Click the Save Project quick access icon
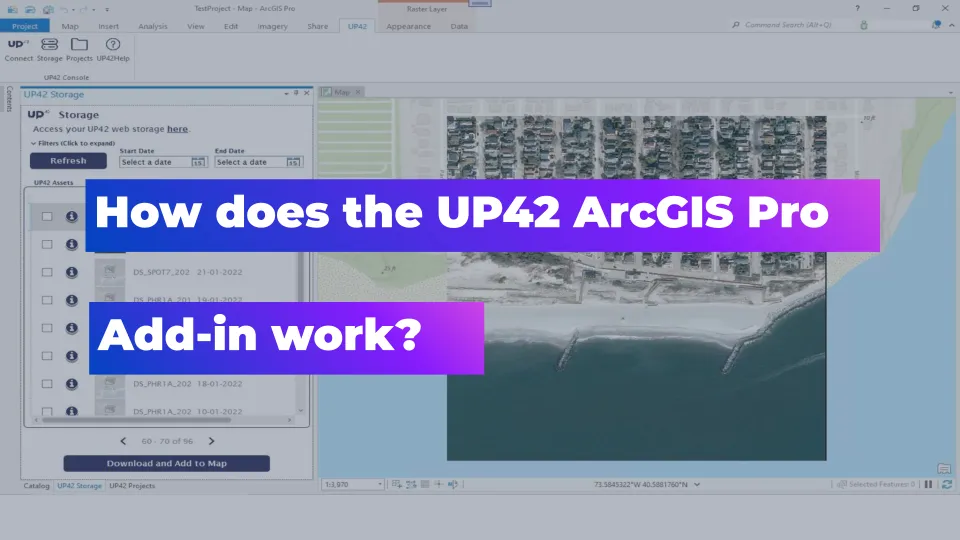 coord(48,9)
